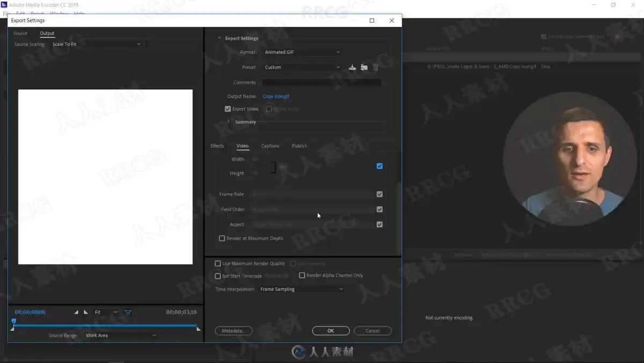
Task: Click the Delete Preset trash icon
Action: coord(376,67)
